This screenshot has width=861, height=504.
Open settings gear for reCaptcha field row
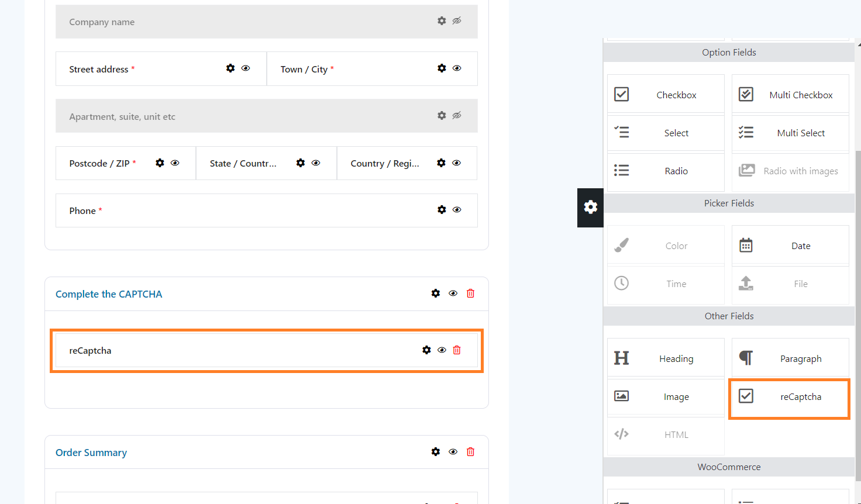[426, 350]
